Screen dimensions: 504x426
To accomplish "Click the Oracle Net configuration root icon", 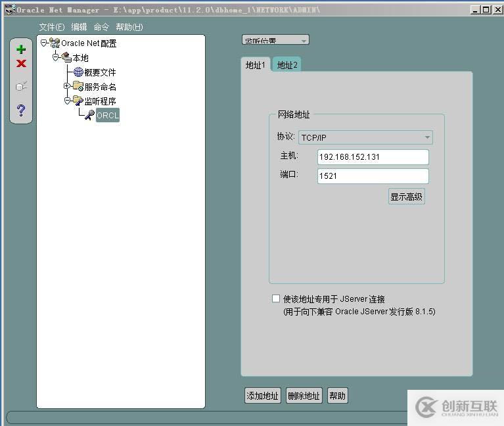I will [55, 43].
